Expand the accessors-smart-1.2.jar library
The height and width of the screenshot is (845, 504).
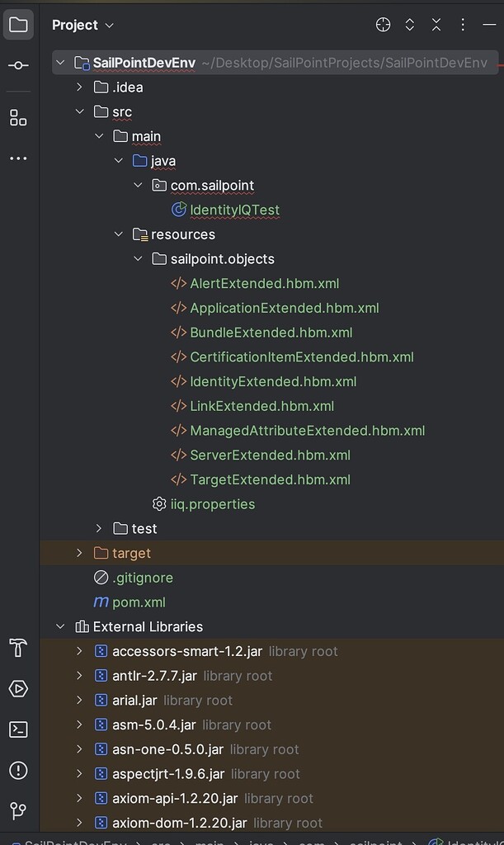point(79,651)
